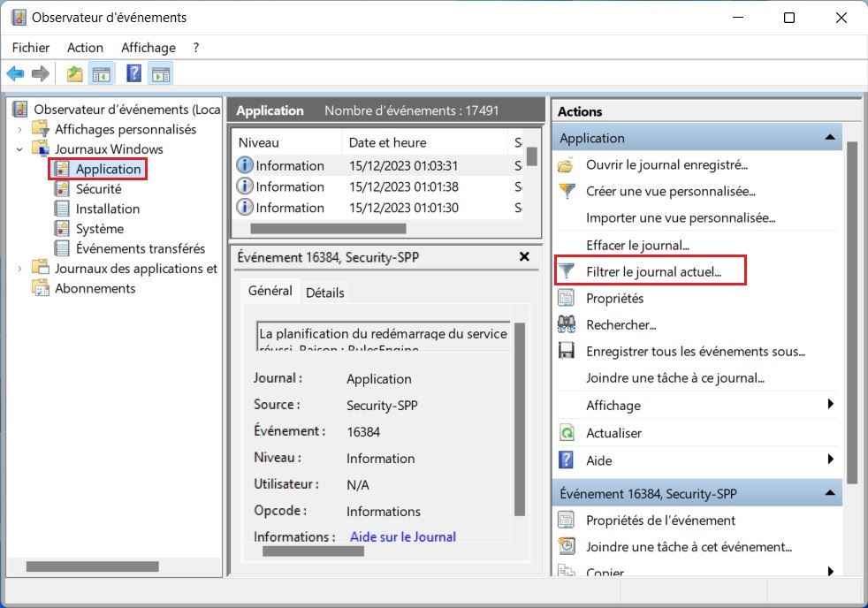868x608 pixels.
Task: Click the event list horizontal scrollbar
Action: pyautogui.click(x=328, y=228)
